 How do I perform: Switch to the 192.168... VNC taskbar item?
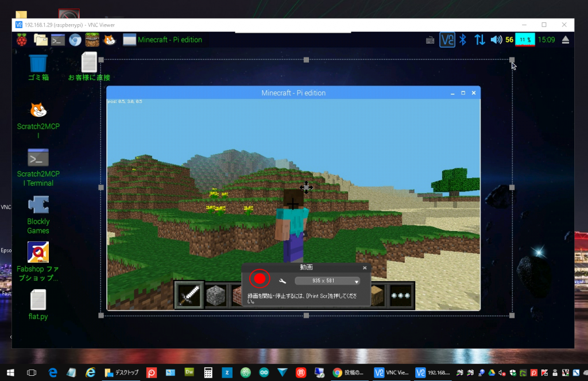coord(432,372)
